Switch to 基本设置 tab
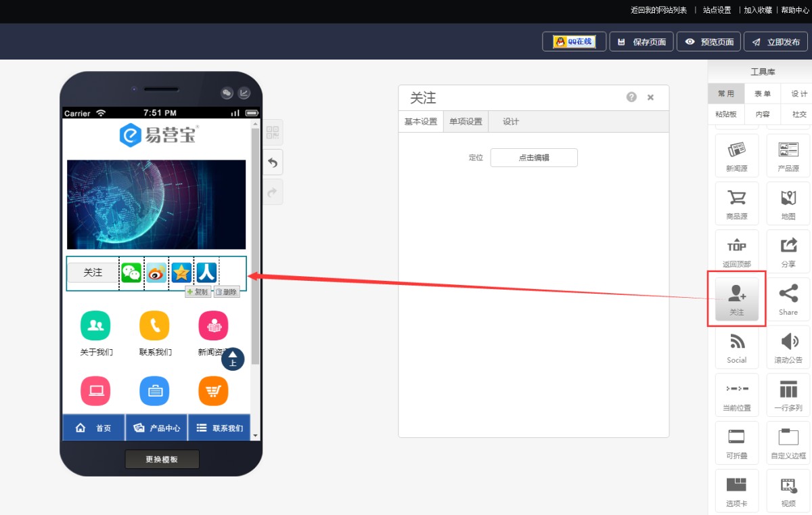The height and width of the screenshot is (515, 812). [x=421, y=122]
